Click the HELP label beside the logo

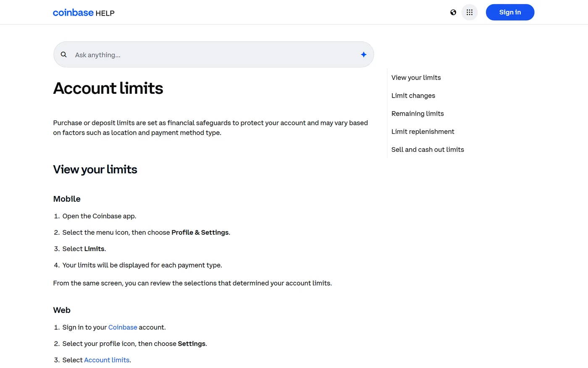(105, 13)
